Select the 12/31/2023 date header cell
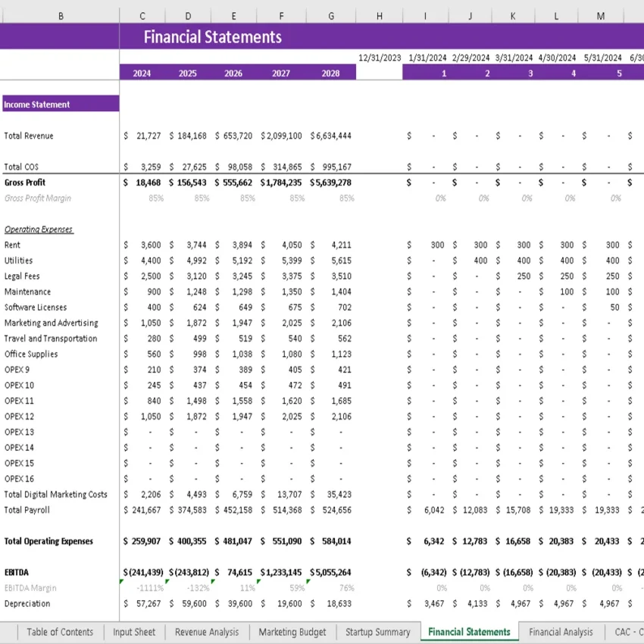The width and height of the screenshot is (644, 644). tap(379, 57)
